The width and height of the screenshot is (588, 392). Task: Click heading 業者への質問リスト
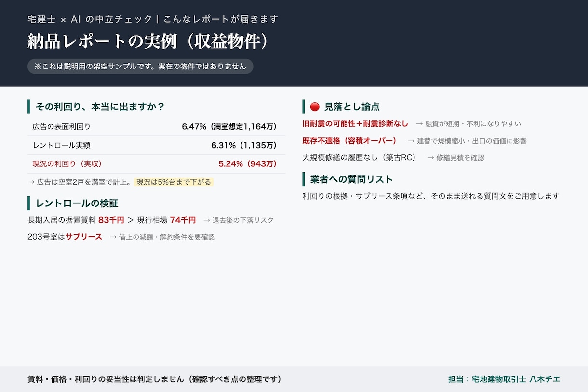[351, 179]
